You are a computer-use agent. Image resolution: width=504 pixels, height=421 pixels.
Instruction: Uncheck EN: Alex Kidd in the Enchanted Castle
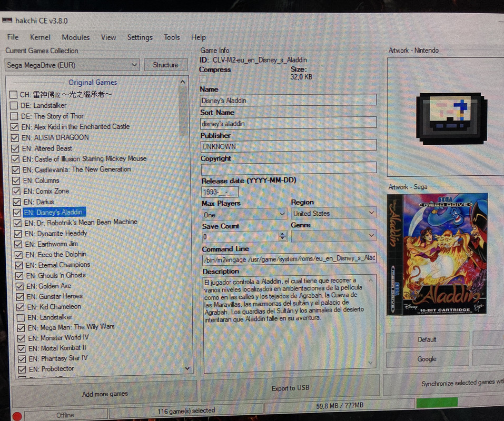(x=14, y=127)
